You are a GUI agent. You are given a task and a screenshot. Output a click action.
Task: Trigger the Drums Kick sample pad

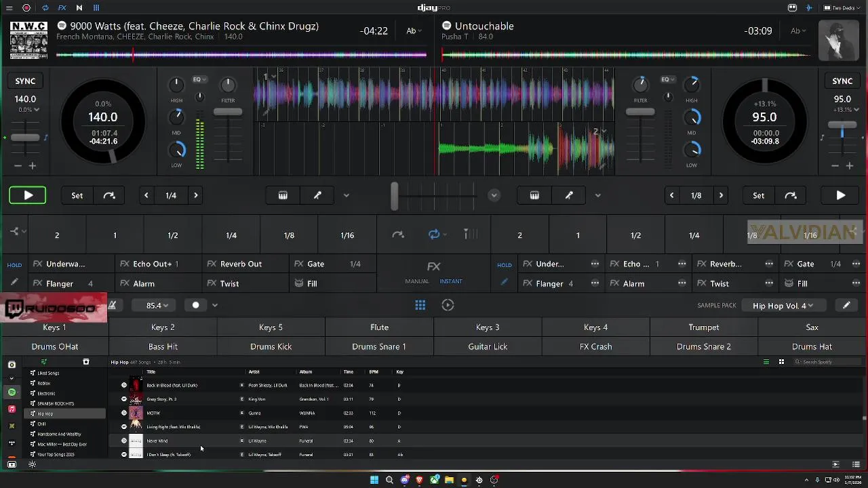pyautogui.click(x=271, y=346)
